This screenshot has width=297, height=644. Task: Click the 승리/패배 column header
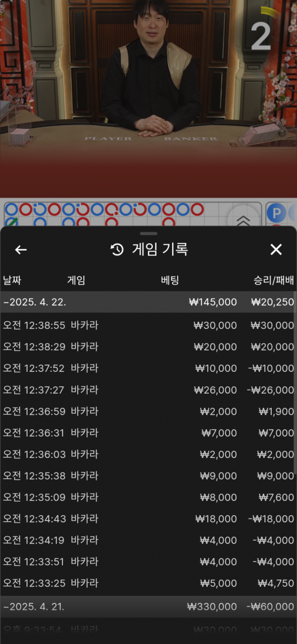[x=273, y=280]
